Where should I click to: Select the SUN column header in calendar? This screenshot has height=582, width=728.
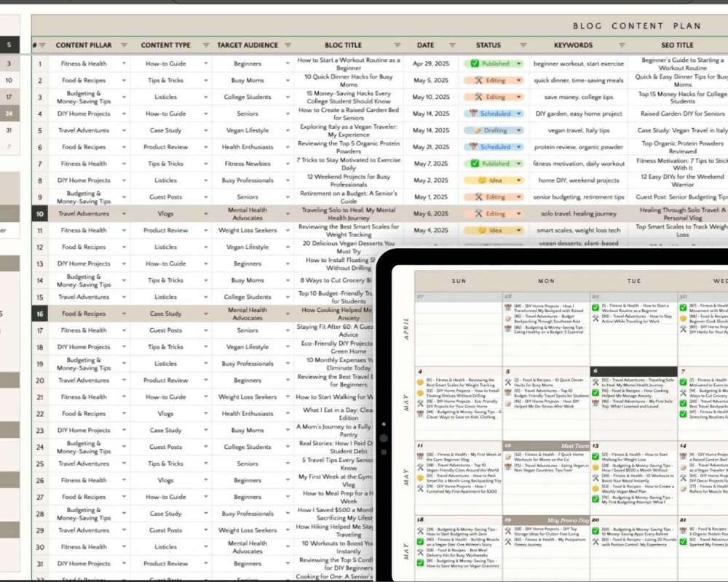(x=459, y=282)
